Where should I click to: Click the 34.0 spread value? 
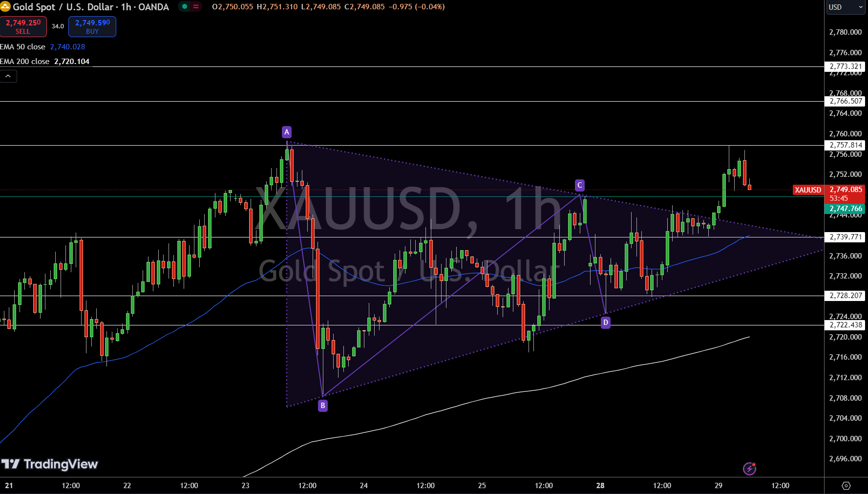click(58, 26)
